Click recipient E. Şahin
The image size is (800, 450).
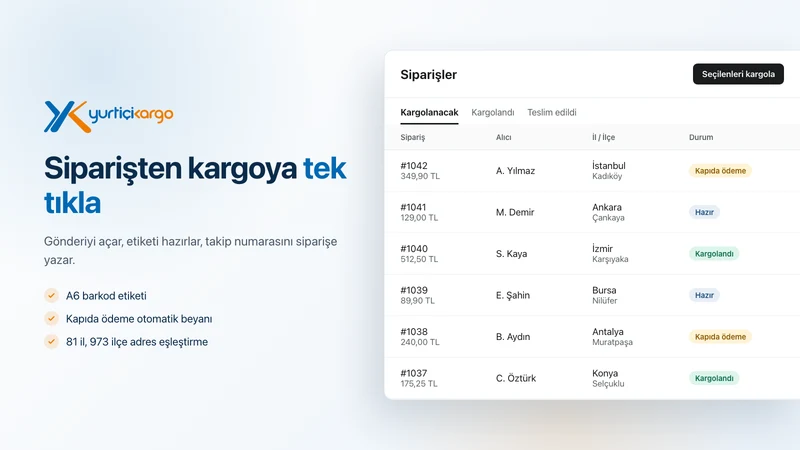point(513,295)
